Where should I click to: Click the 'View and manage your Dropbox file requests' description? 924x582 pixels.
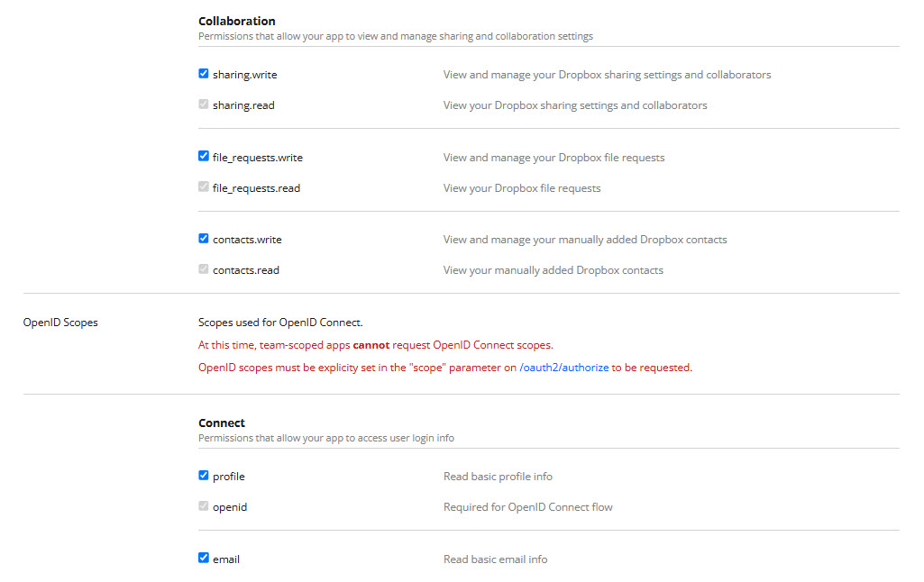point(553,158)
